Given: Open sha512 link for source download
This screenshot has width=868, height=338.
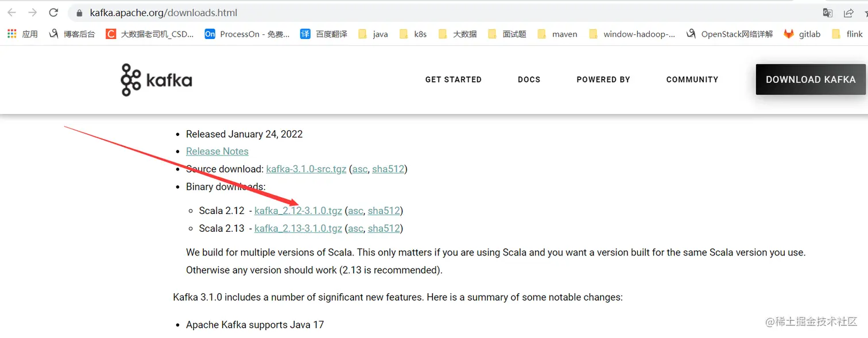Looking at the screenshot, I should click(x=388, y=169).
